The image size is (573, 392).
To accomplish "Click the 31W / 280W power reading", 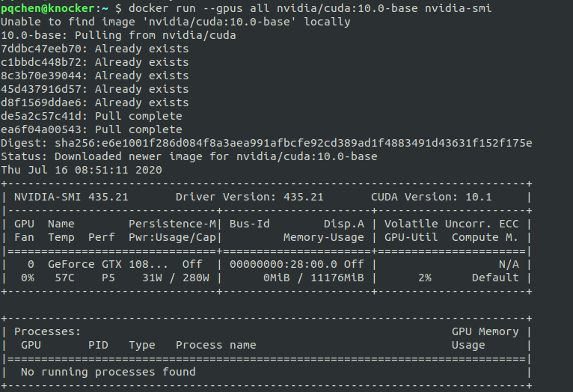I will (176, 278).
